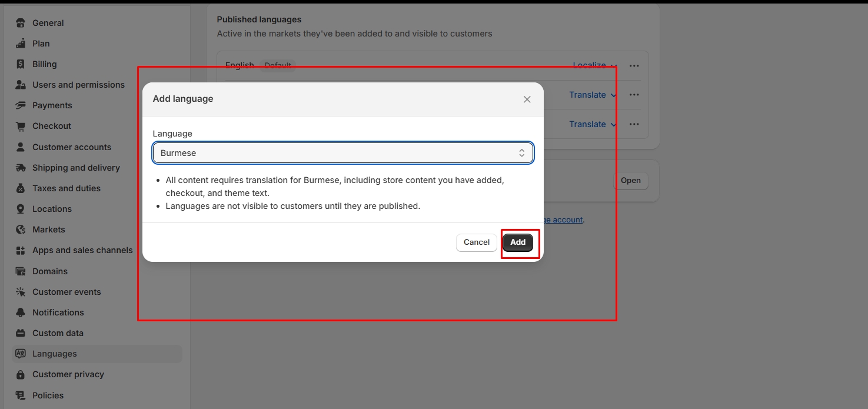Click the Open button behind dialog
The width and height of the screenshot is (868, 409).
click(630, 181)
